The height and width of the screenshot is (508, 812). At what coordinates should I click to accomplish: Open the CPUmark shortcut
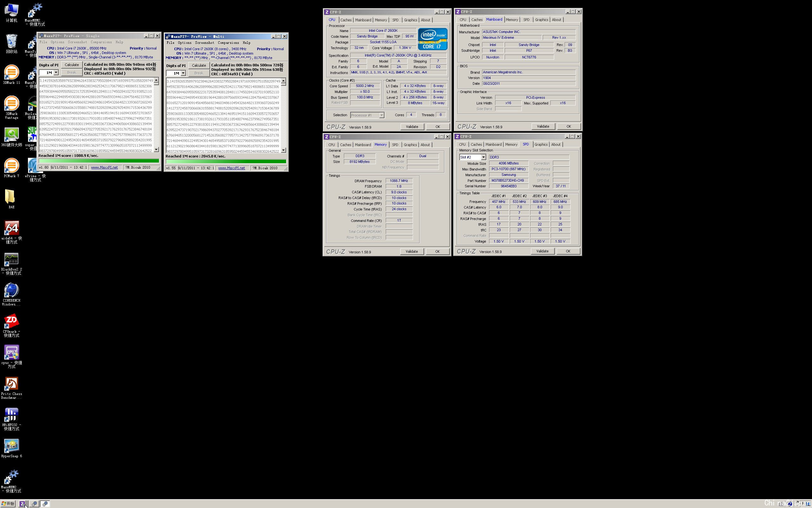click(11, 325)
